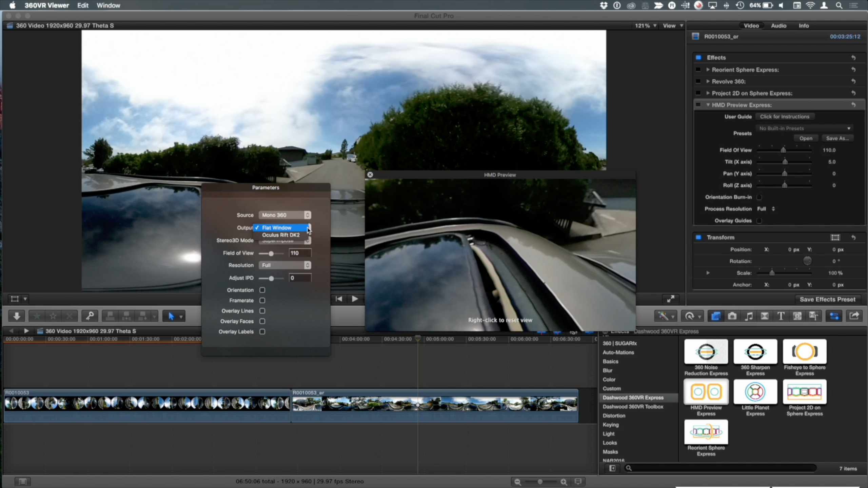
Task: Open the Dropbox menu bar icon
Action: click(x=604, y=5)
